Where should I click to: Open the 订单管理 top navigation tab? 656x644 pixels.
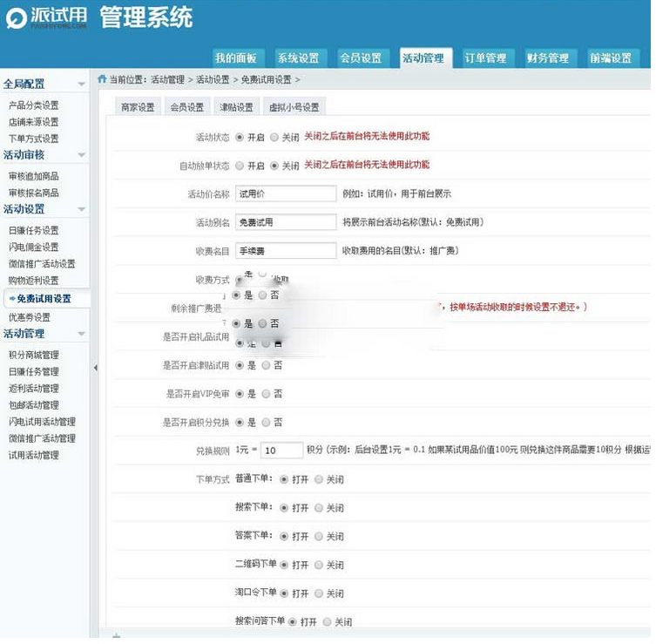coord(484,58)
